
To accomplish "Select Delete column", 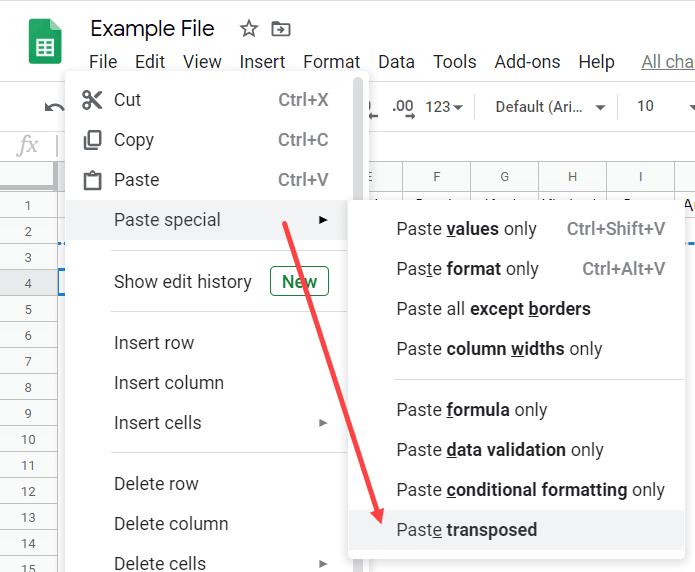I will pyautogui.click(x=207, y=524).
